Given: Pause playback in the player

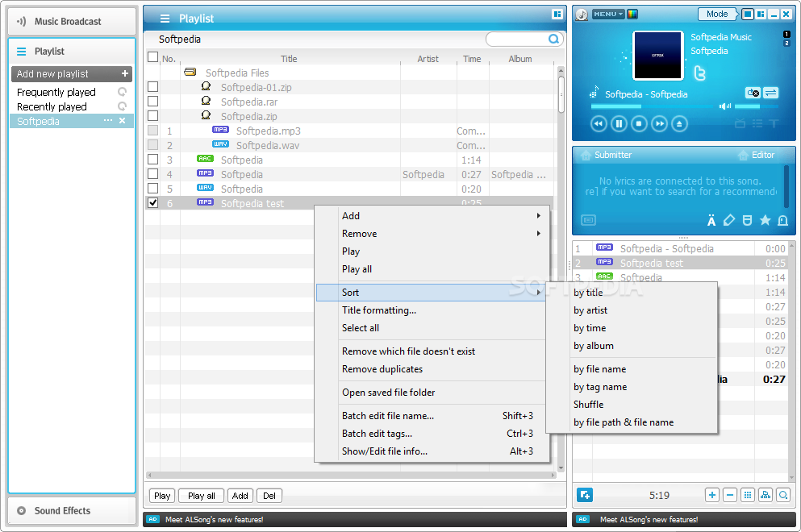Looking at the screenshot, I should [619, 123].
